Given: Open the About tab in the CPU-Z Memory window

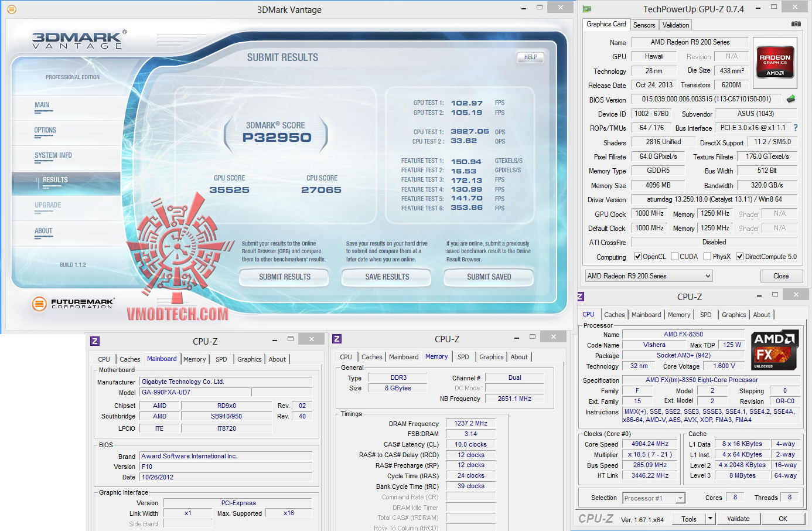Looking at the screenshot, I should pyautogui.click(x=519, y=357).
